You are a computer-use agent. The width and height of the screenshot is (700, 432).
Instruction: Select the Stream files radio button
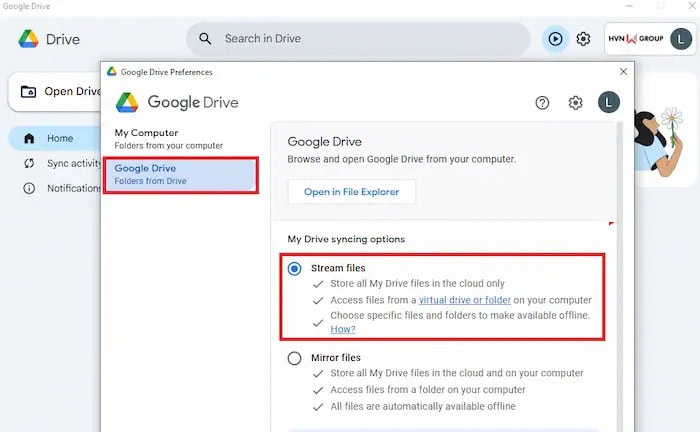click(x=294, y=269)
